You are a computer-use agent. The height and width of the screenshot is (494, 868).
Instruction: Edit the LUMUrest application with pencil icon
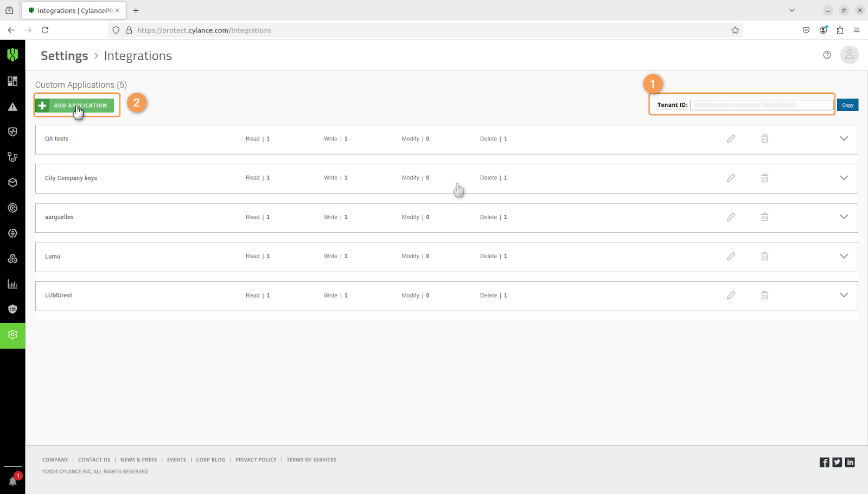click(731, 296)
